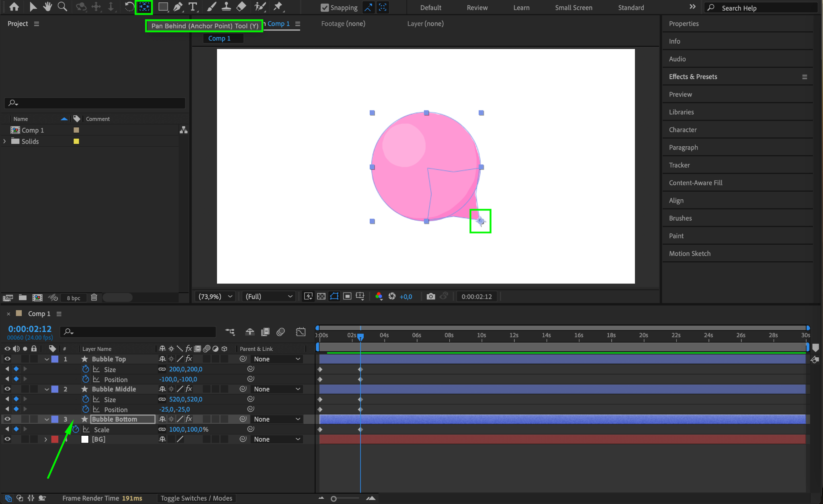Select the Pen tool in toolbar
823x504 pixels.
click(x=178, y=7)
